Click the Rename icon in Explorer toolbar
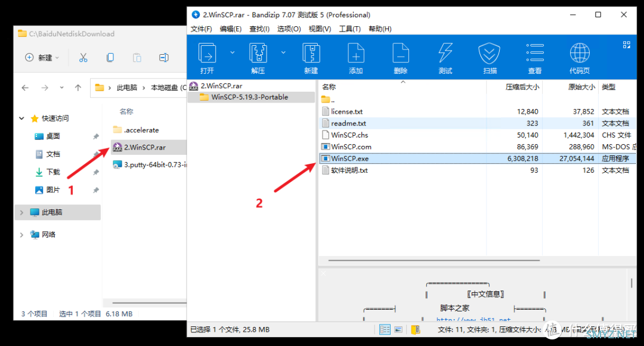Image resolution: width=644 pixels, height=346 pixels. 164,58
